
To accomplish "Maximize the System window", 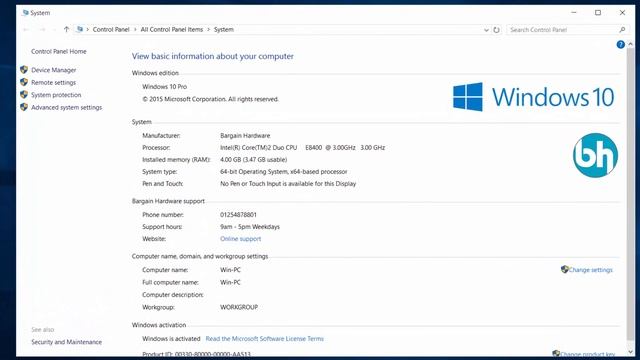I will click(598, 13).
